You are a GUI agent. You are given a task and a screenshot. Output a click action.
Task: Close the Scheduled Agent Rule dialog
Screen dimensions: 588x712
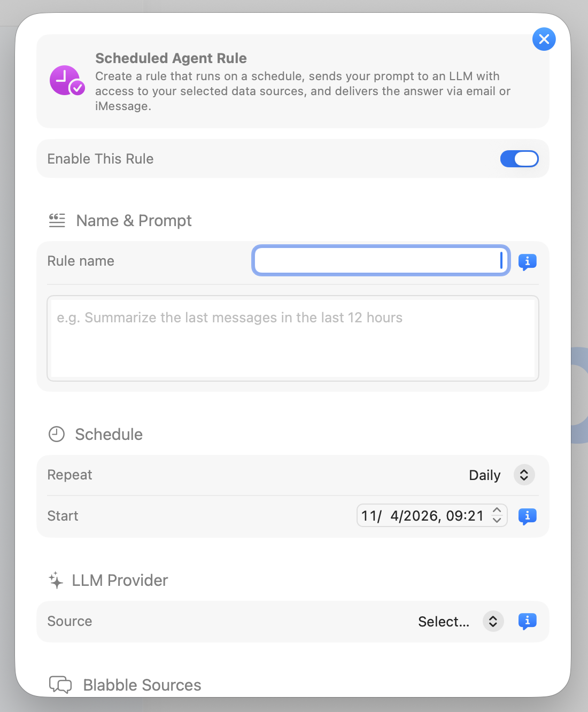click(x=544, y=39)
